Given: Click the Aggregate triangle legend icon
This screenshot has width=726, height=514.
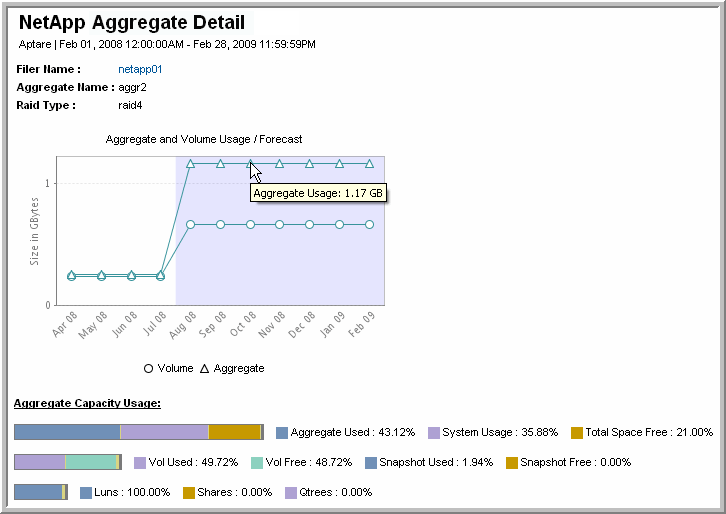Looking at the screenshot, I should (x=204, y=369).
